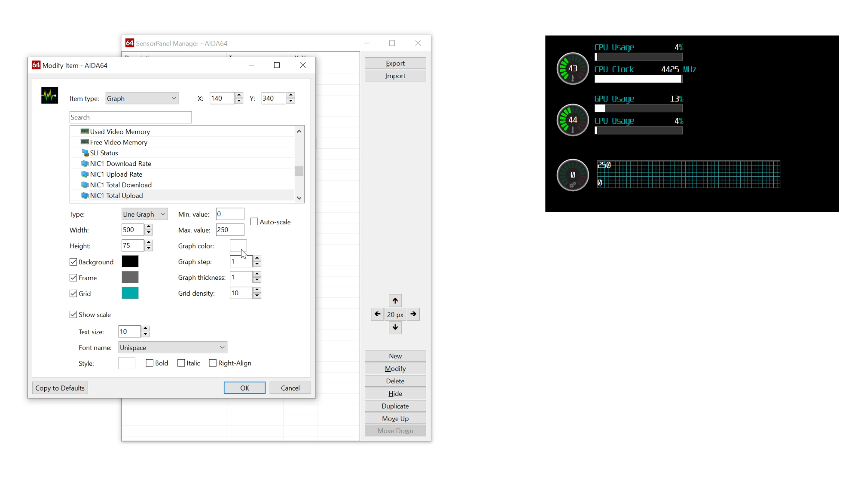
Task: Uncheck the Frame checkbox
Action: pos(73,278)
